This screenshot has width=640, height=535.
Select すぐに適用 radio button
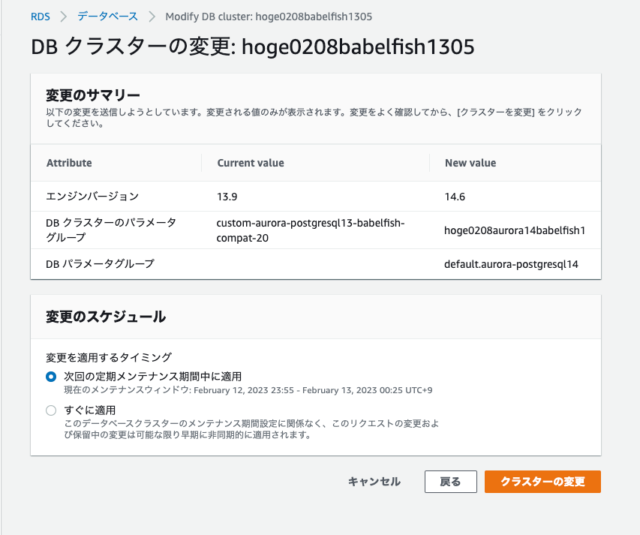click(x=51, y=410)
